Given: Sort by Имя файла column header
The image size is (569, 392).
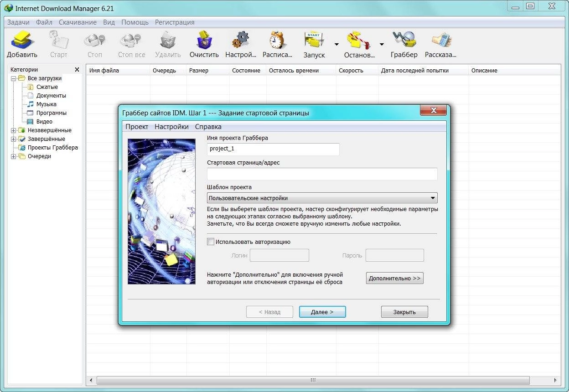Looking at the screenshot, I should click(118, 71).
